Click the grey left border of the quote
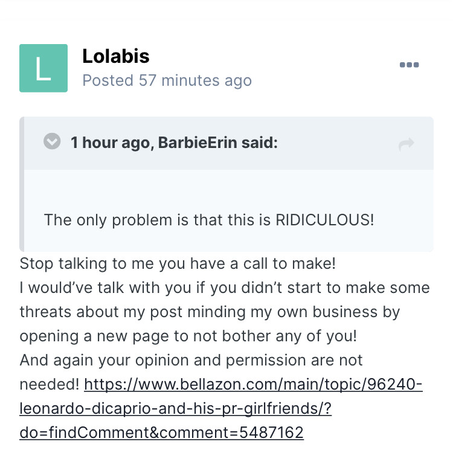 (x=22, y=184)
